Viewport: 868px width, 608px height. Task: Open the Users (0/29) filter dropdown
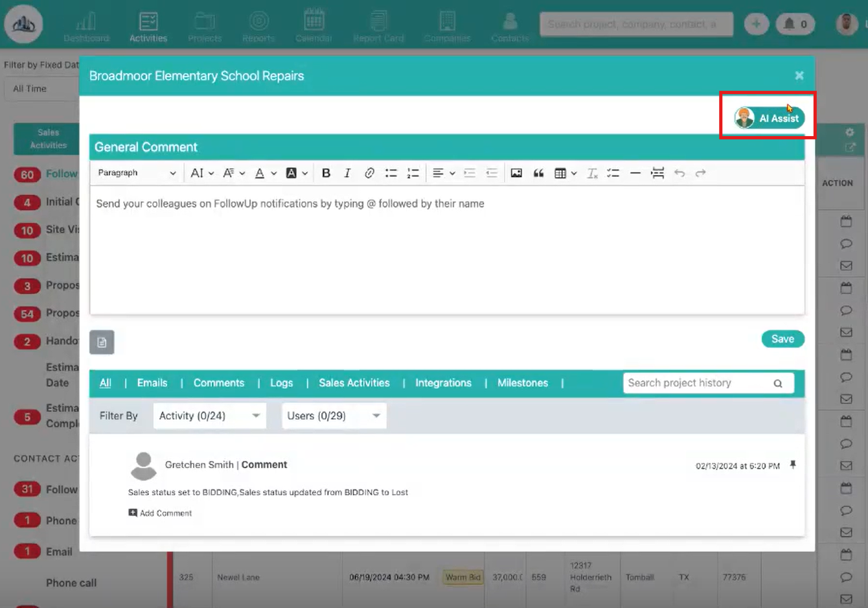coord(334,415)
